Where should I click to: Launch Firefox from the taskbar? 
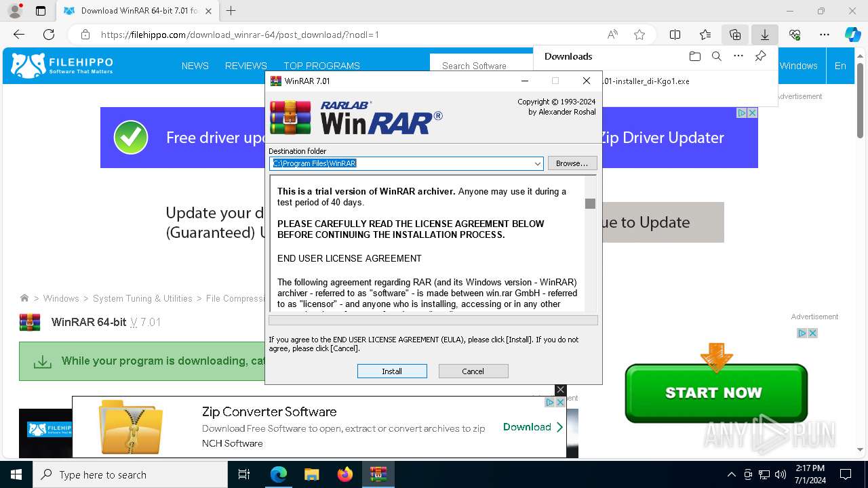click(344, 474)
